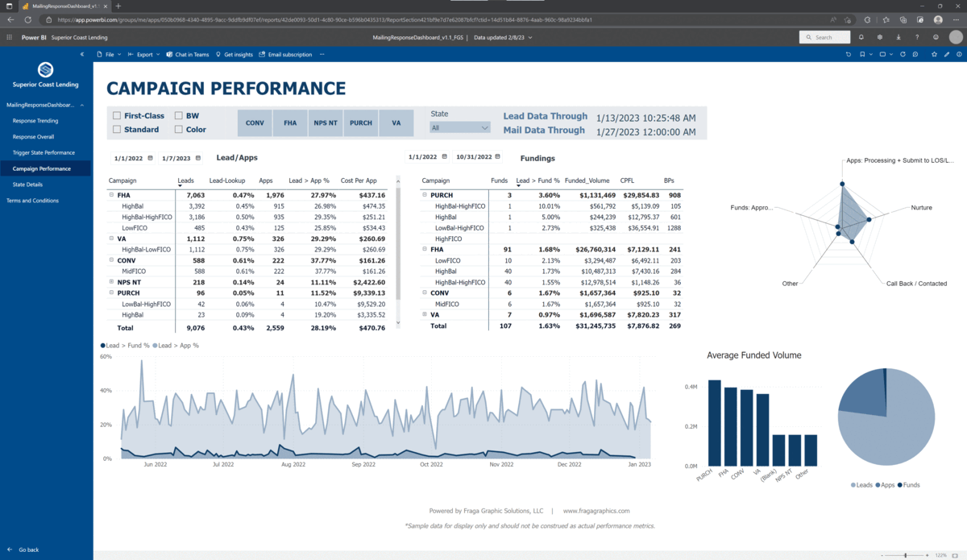Open the Export dropdown menu
The height and width of the screenshot is (560, 967).
point(144,54)
